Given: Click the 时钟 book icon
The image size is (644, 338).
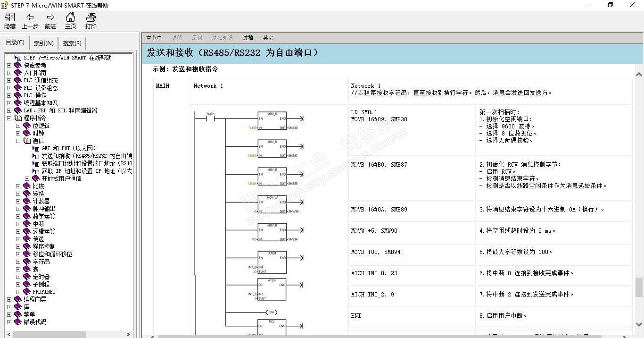Looking at the screenshot, I should 27,133.
